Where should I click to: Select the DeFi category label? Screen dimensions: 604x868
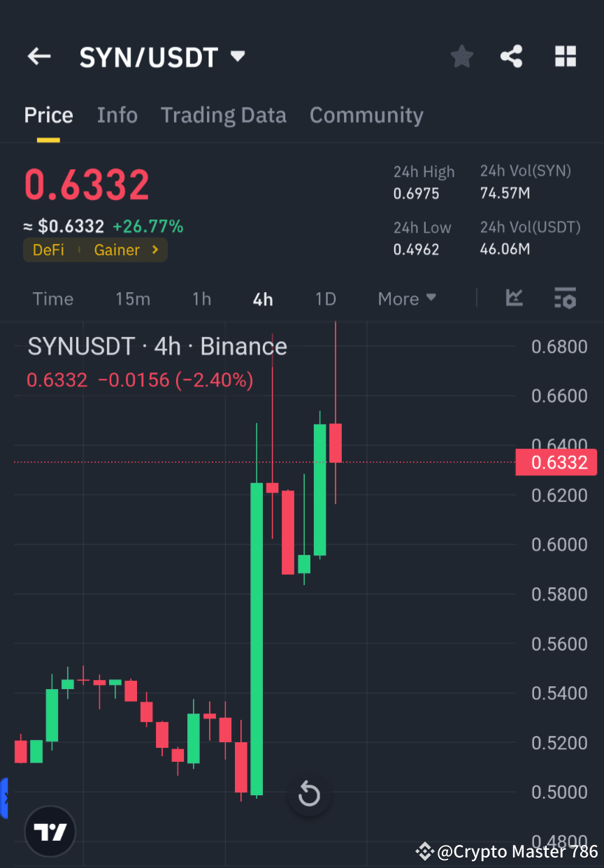(48, 249)
